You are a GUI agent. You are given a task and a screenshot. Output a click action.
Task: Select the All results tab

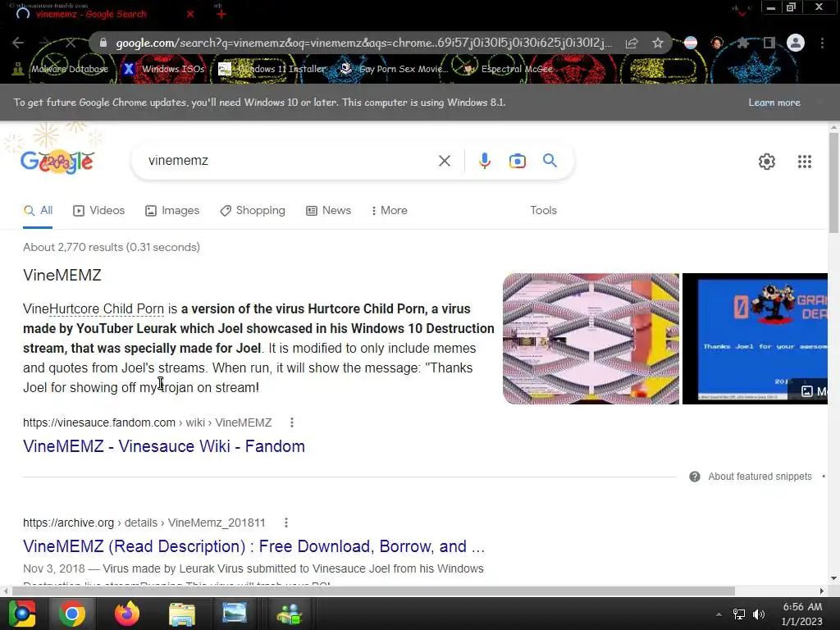point(38,211)
